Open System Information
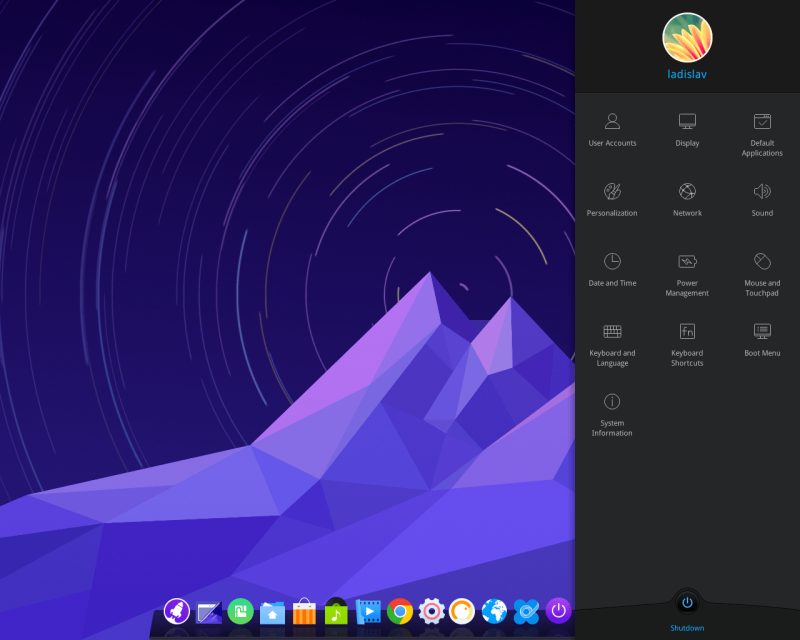800x640 pixels. coord(612,412)
